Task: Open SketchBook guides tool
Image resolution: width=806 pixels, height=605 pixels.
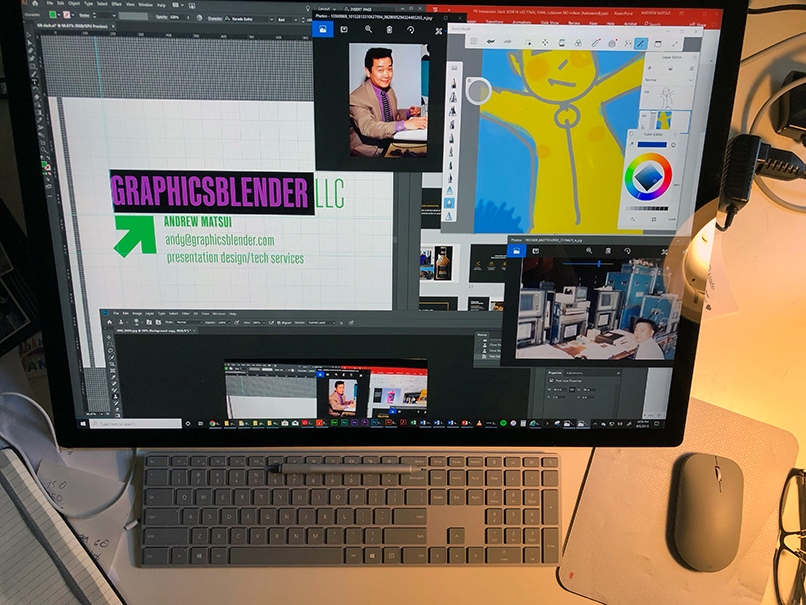Action: click(x=578, y=43)
